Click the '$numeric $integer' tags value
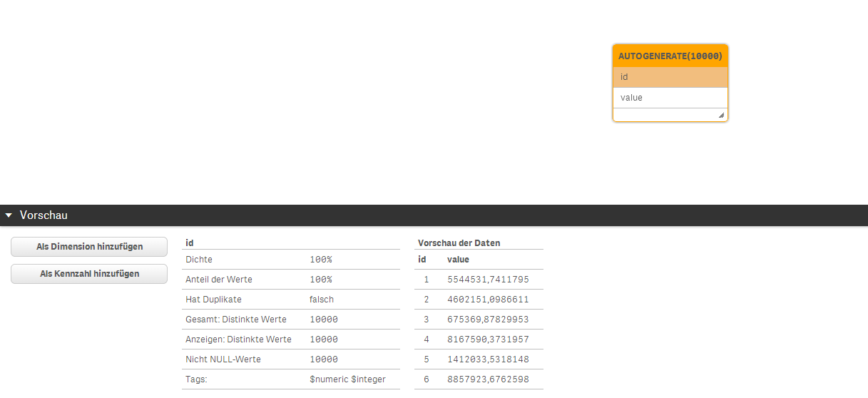 click(x=347, y=379)
